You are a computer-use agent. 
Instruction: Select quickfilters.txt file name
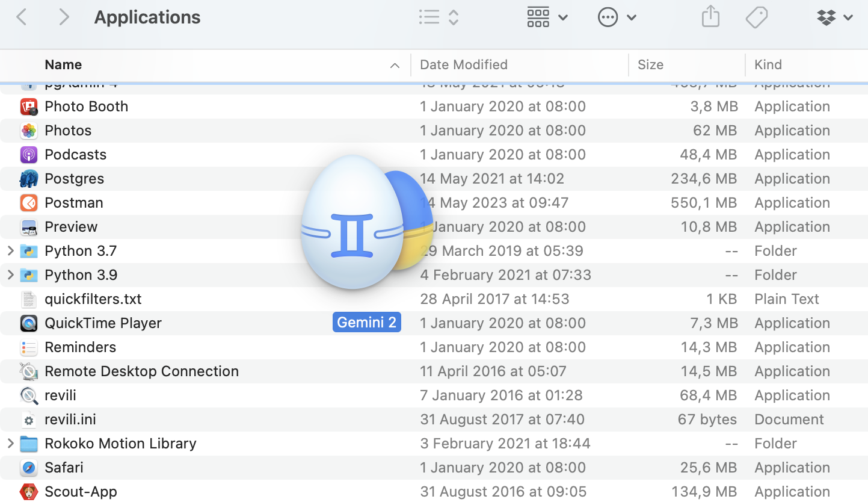pyautogui.click(x=93, y=299)
